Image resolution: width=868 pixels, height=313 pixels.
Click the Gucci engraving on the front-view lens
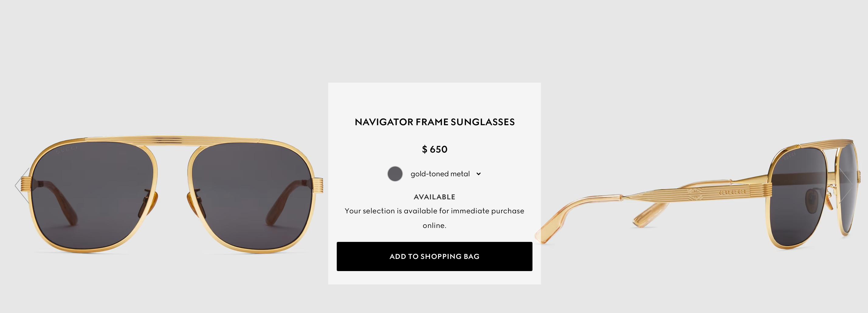66,149
